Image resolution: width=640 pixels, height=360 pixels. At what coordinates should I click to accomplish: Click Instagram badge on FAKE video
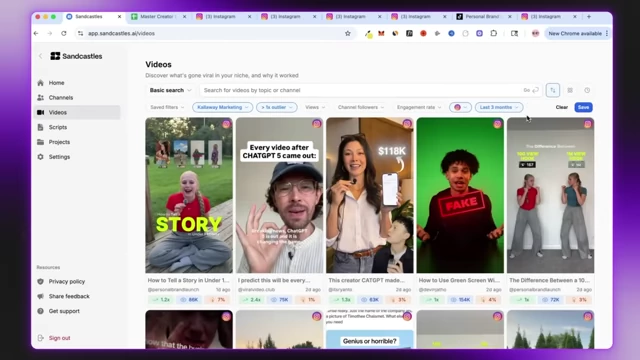coord(497,124)
